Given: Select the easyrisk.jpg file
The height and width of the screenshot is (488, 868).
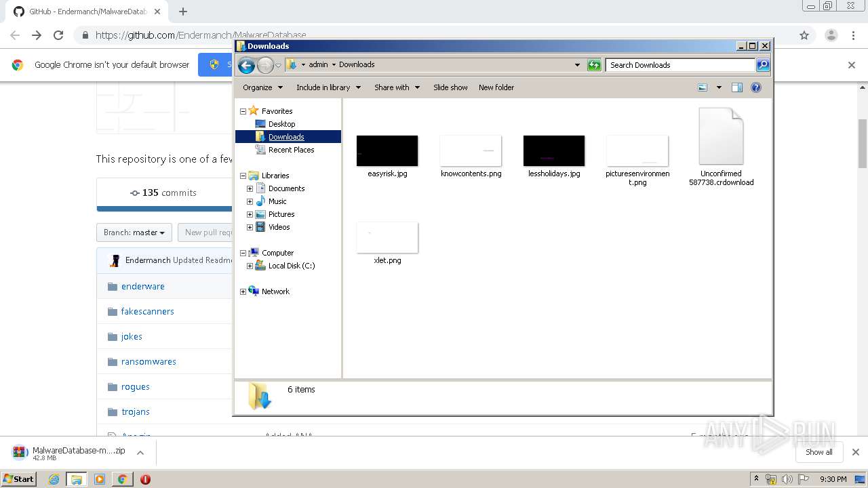Looking at the screenshot, I should click(x=387, y=156).
